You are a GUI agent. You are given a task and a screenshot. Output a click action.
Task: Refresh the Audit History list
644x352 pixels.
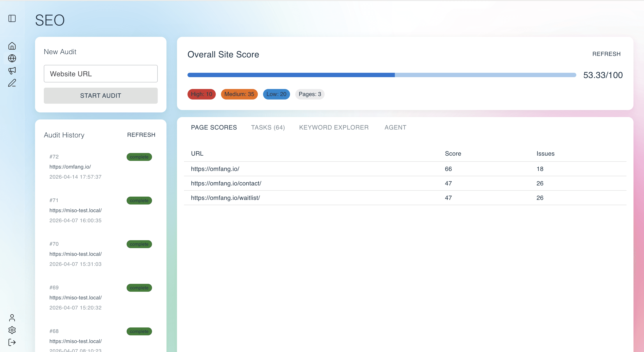[x=142, y=135]
